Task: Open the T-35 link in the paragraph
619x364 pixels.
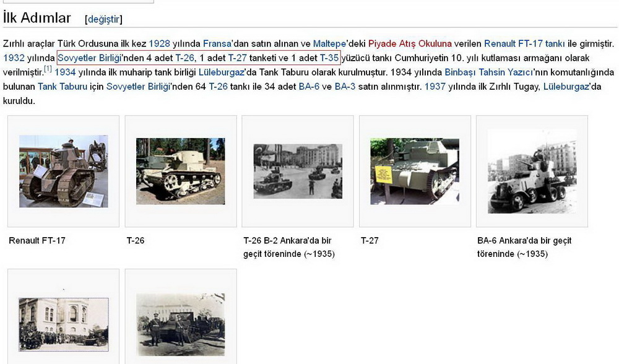Action: click(329, 58)
